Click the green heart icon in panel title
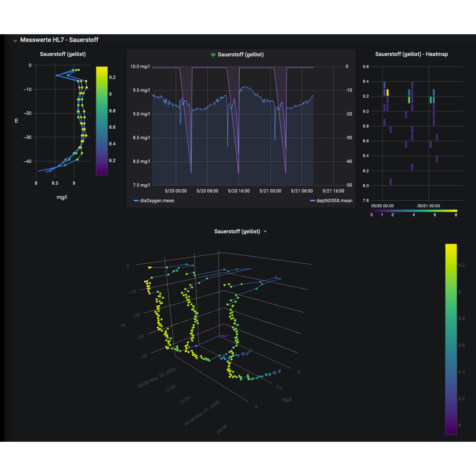476x476 pixels. click(213, 55)
